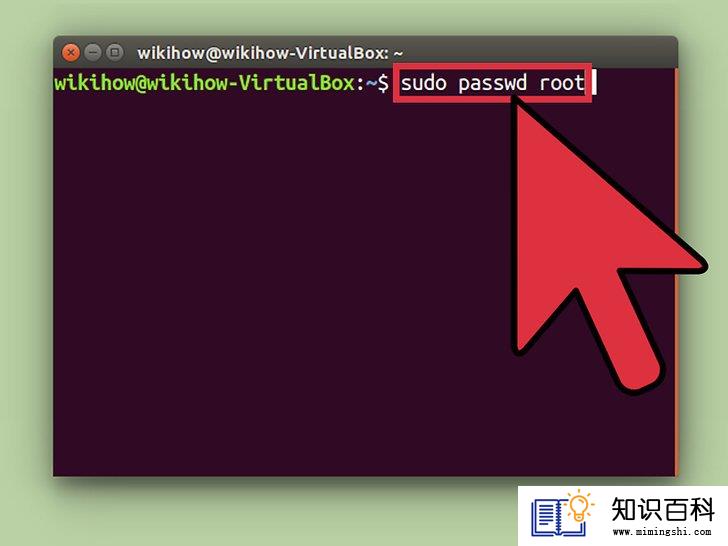Click the 知识百科 logo text
Viewport: 728px width, 546px height.
coord(662,509)
